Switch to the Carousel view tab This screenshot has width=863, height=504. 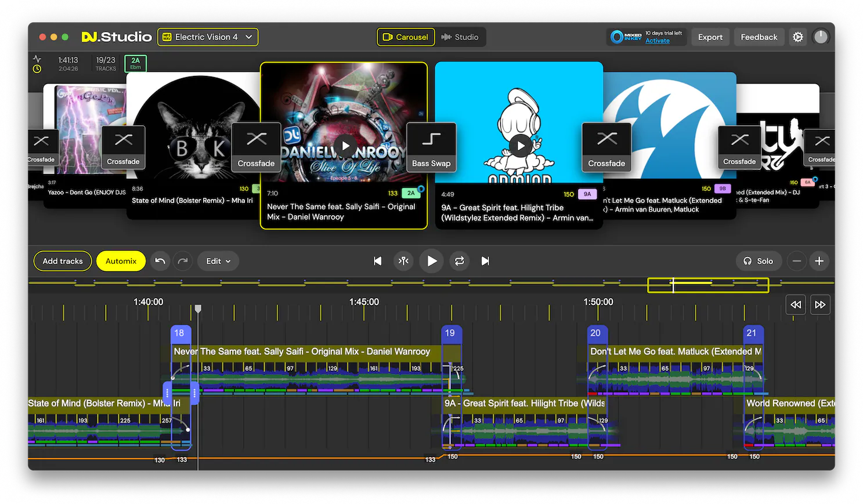pyautogui.click(x=406, y=37)
